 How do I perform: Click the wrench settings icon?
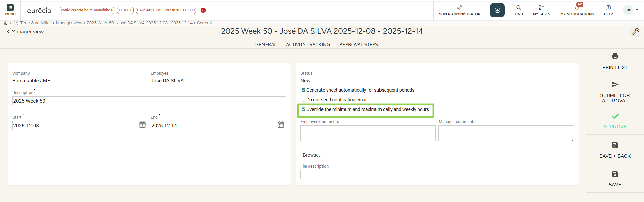point(635,32)
